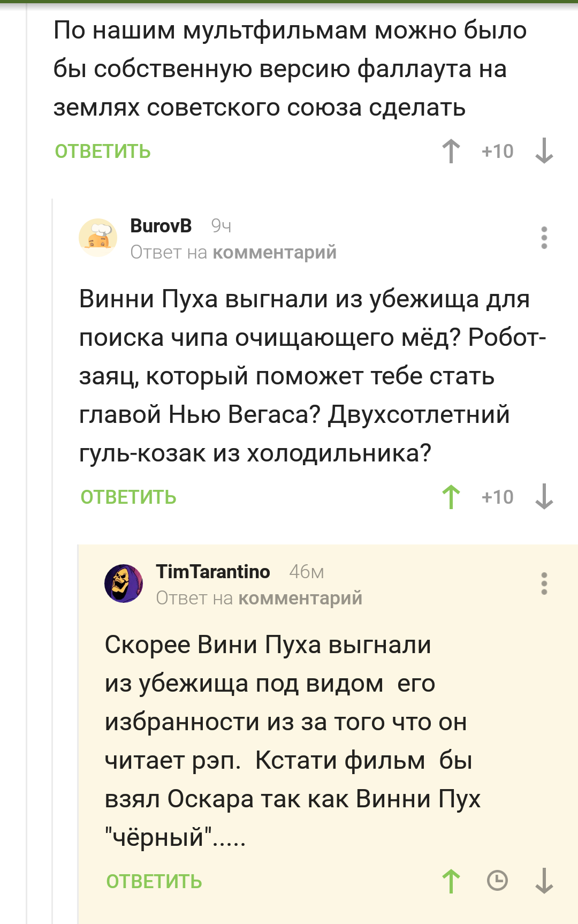The height and width of the screenshot is (924, 578).
Task: Click clock icon on TimTarantino's comment
Action: point(497,881)
